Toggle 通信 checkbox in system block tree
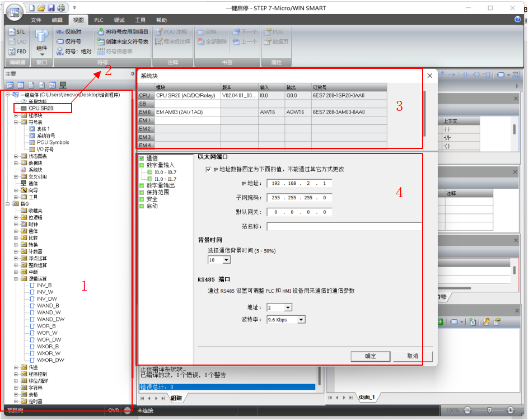 tap(142, 158)
